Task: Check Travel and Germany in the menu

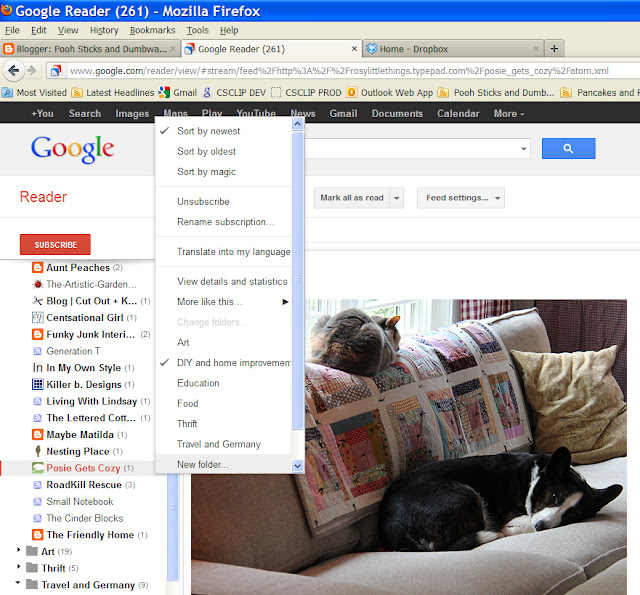Action: pyautogui.click(x=219, y=444)
